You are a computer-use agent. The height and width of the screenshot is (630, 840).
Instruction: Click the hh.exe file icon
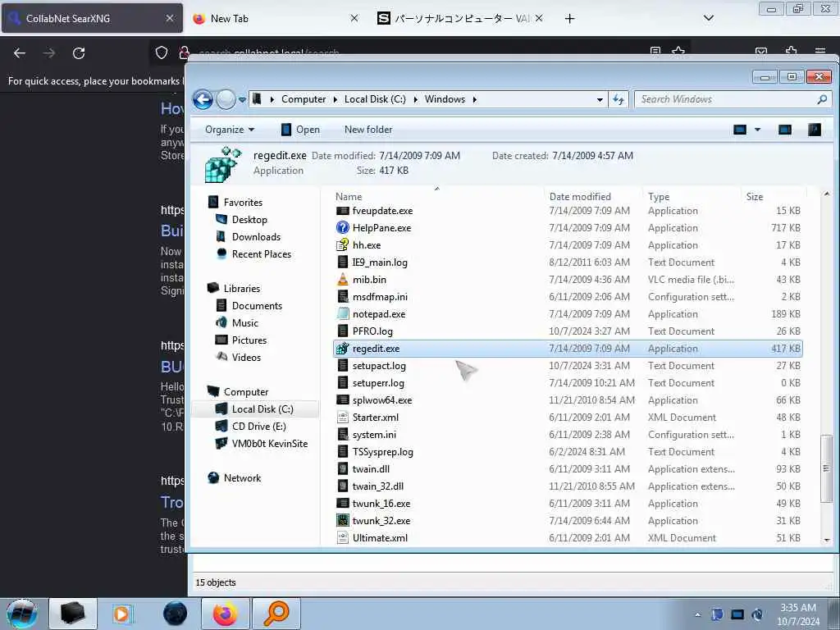click(342, 244)
